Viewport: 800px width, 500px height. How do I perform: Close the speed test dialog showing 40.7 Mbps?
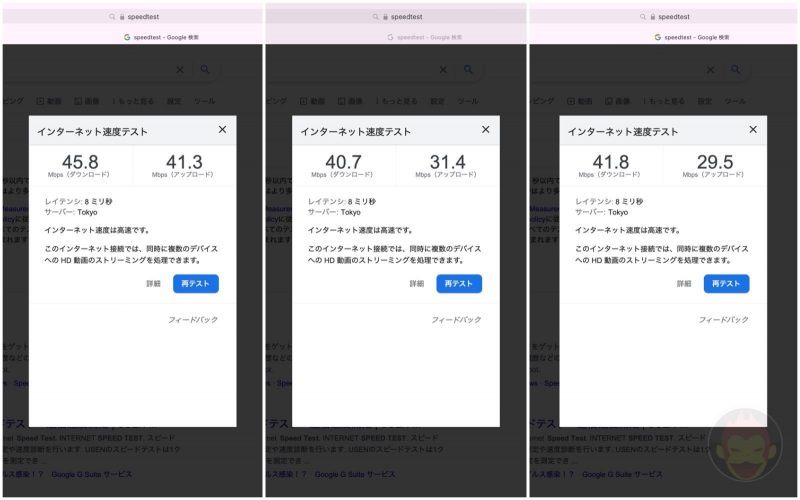click(x=486, y=130)
